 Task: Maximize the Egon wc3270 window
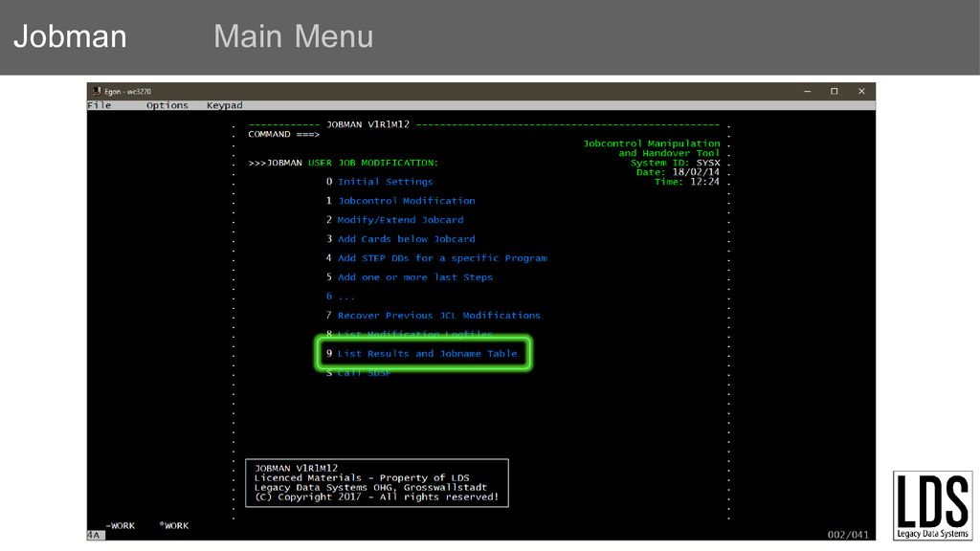pos(834,91)
